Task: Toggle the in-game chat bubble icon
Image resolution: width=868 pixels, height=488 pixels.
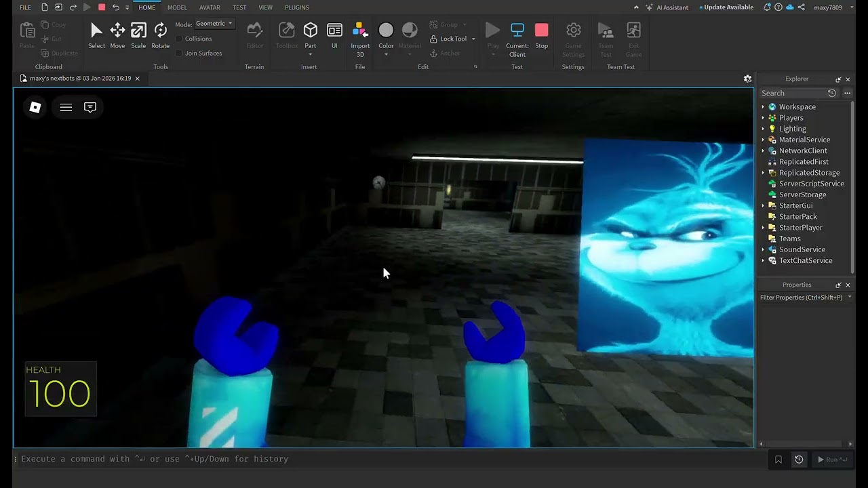Action: pos(90,107)
